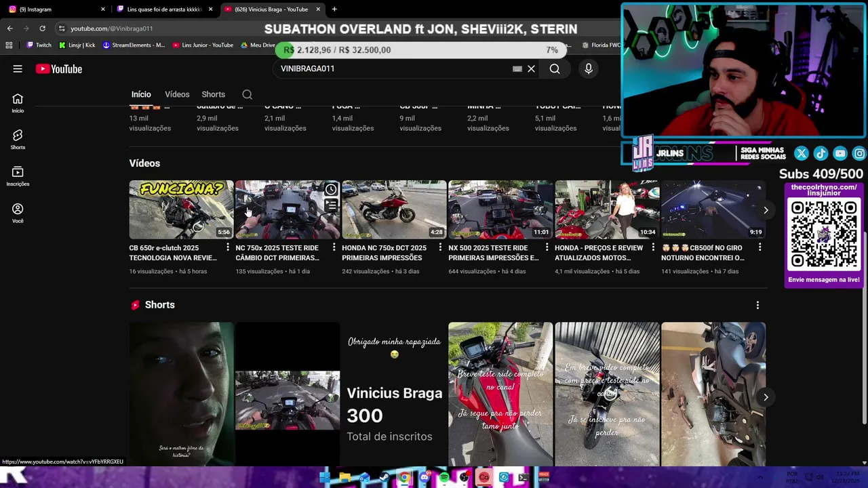Image resolution: width=868 pixels, height=488 pixels.
Task: Open Discord from the taskbar
Action: 425,477
